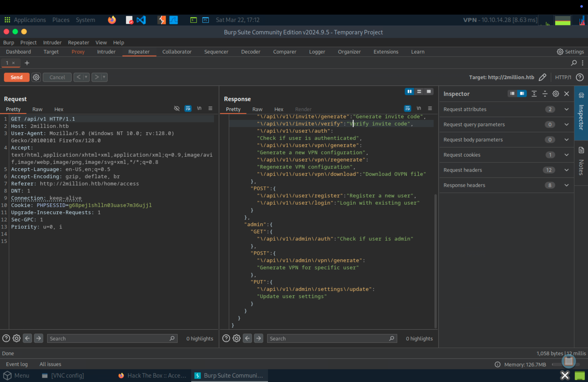Go to next match in Request search
The height and width of the screenshot is (382, 588).
coord(39,338)
